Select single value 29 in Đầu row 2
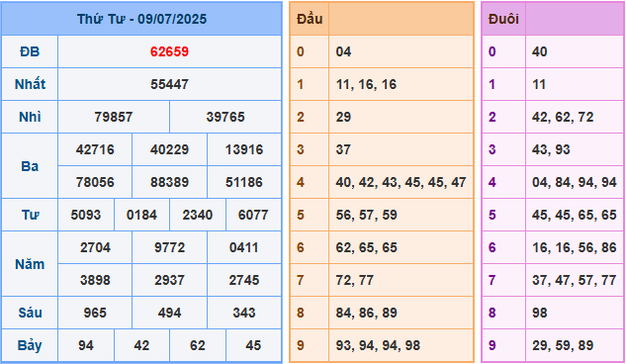This screenshot has width=626, height=364. coord(343,117)
